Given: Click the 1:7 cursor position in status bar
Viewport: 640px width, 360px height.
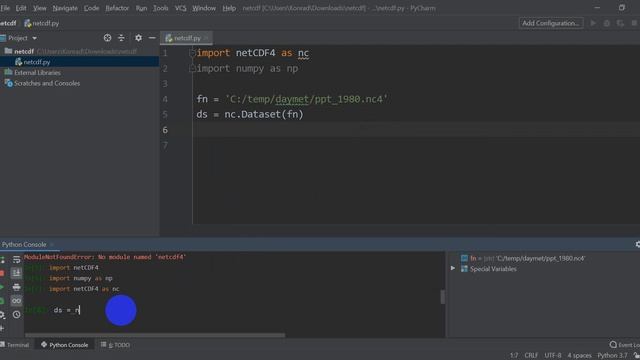Looking at the screenshot, I should 514,356.
